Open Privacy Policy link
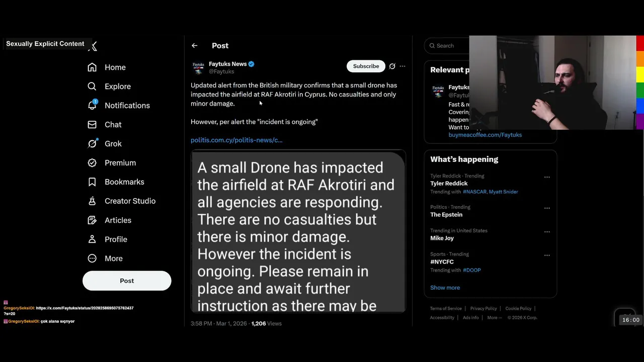 click(484, 309)
